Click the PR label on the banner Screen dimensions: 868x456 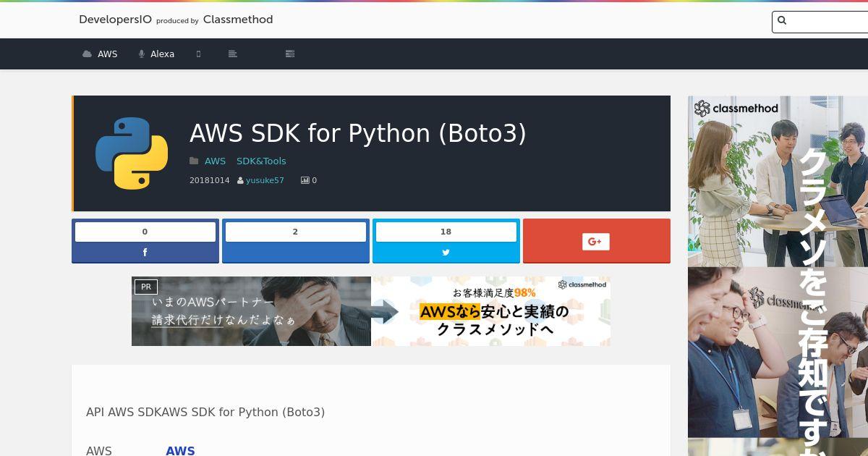point(146,287)
